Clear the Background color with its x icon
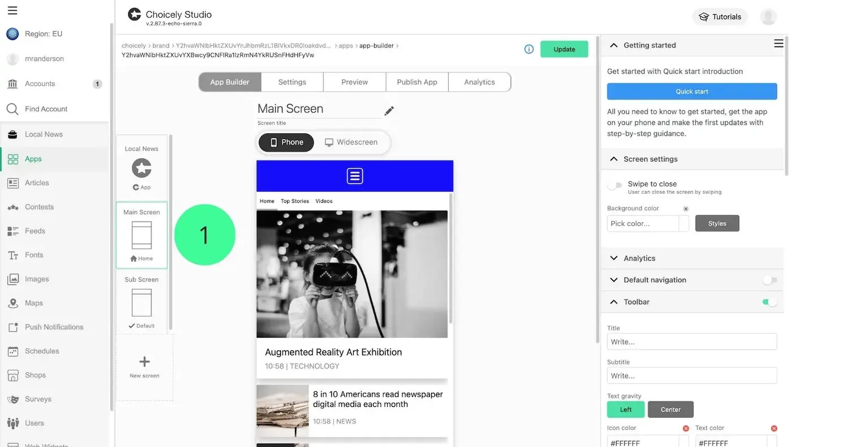The image size is (868, 447). click(x=685, y=209)
